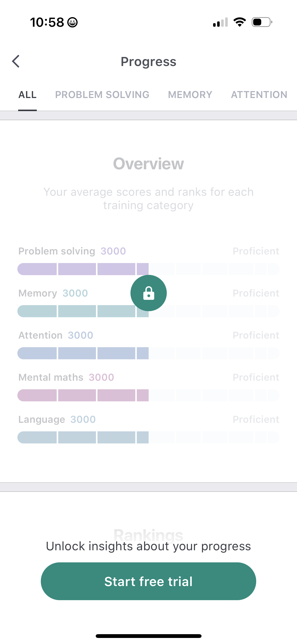Tap the back arrow icon

[x=16, y=61]
